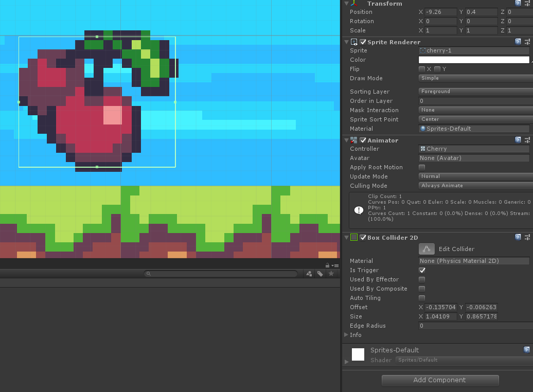Disable the Sprite Renderer component checkbox

click(363, 42)
